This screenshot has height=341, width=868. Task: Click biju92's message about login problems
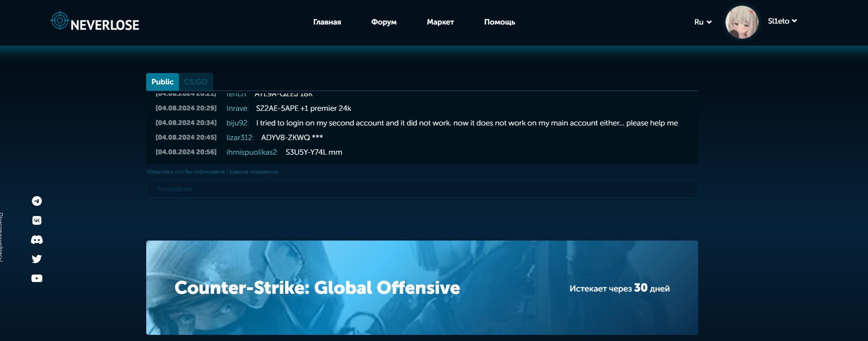pyautogui.click(x=467, y=123)
